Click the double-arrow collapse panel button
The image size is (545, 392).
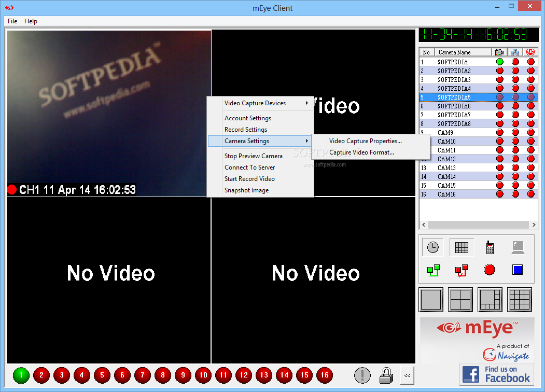(407, 375)
